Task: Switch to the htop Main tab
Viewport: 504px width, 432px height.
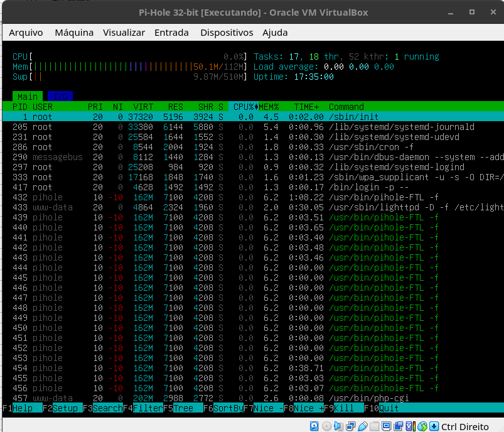Action: coord(28,97)
